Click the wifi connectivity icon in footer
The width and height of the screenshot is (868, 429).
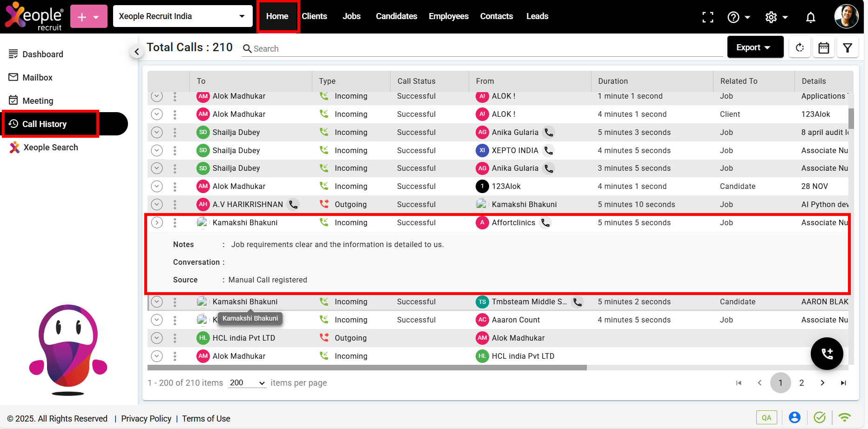[844, 417]
